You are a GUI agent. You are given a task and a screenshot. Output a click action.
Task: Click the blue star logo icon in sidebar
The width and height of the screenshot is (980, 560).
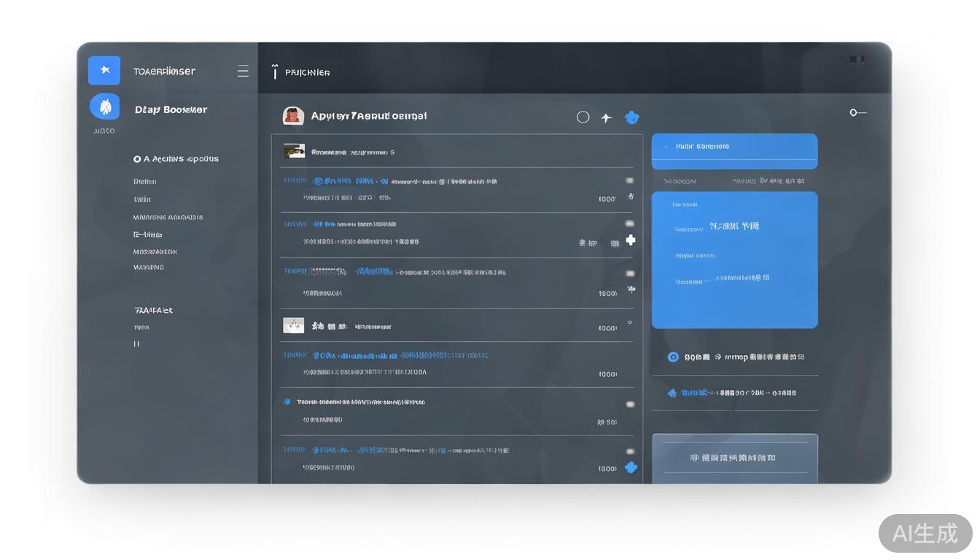coord(104,70)
